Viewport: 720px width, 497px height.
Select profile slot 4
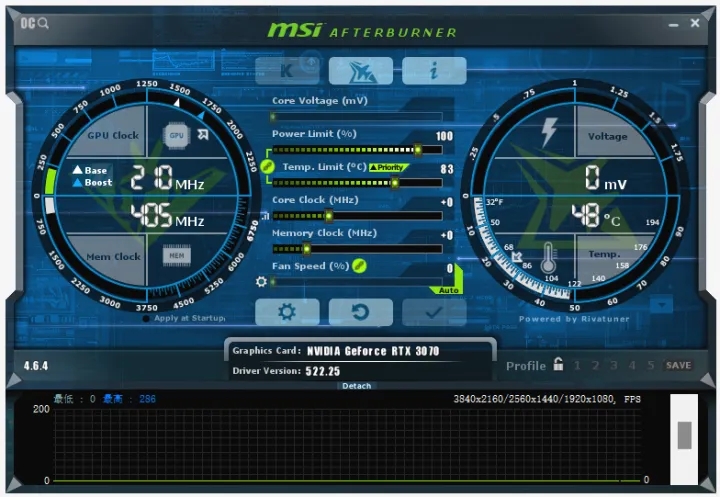(632, 366)
